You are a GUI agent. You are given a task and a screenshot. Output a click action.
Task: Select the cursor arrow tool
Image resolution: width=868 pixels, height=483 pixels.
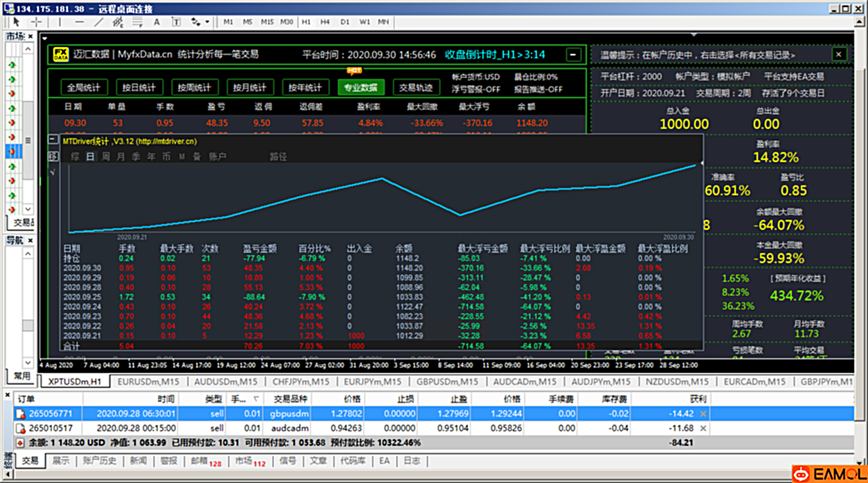coord(17,22)
